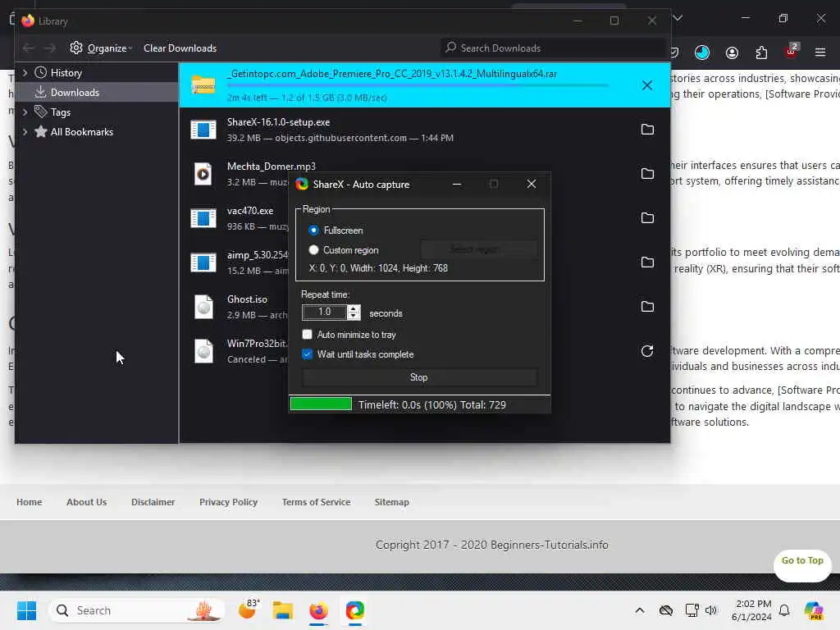Select History in Library sidebar
This screenshot has width=840, height=630.
click(66, 73)
